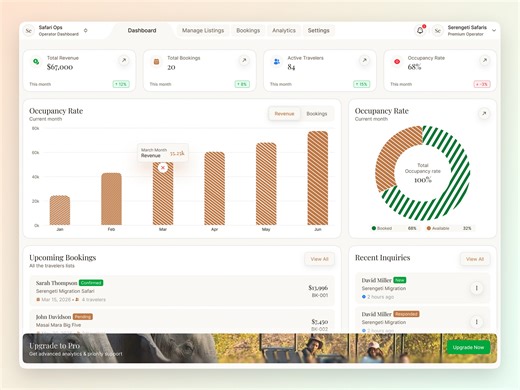Image resolution: width=520 pixels, height=390 pixels.
Task: Click the green Total Revenue money icon
Action: point(36,62)
